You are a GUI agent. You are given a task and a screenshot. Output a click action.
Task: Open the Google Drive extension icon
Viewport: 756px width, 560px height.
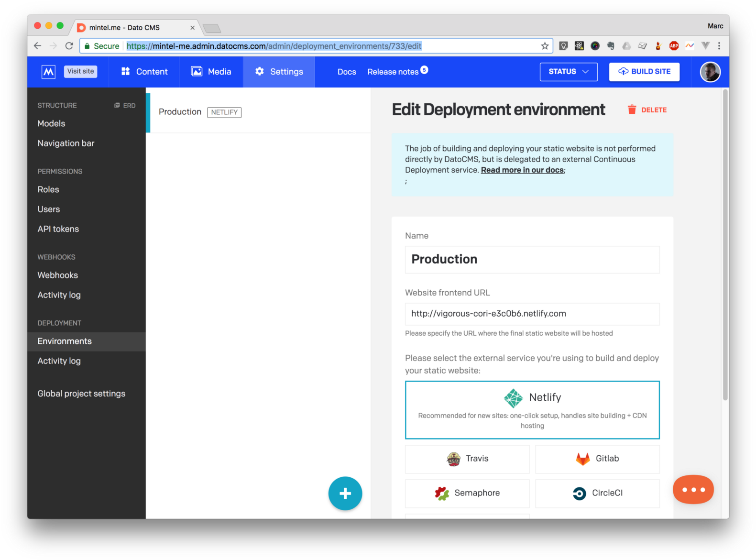(x=626, y=46)
